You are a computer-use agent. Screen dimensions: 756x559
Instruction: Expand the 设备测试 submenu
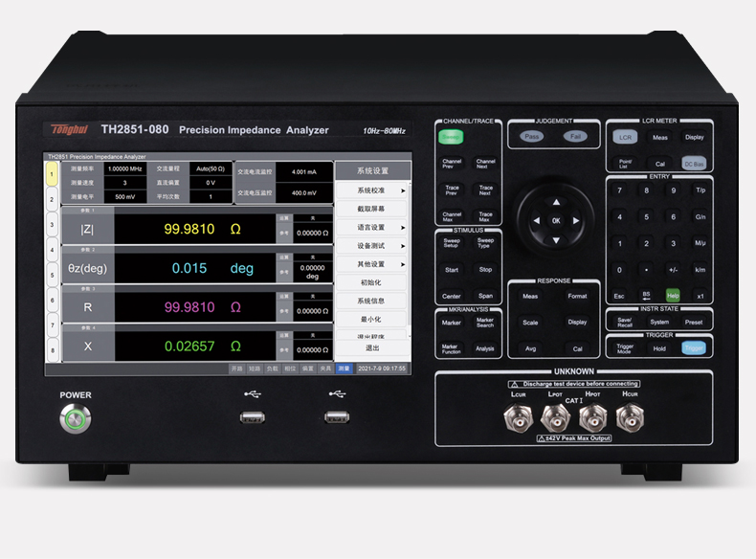(x=371, y=245)
